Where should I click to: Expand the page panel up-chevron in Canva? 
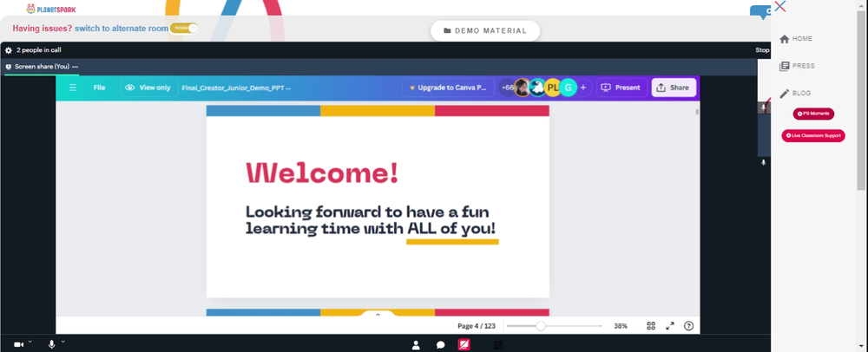[378, 315]
